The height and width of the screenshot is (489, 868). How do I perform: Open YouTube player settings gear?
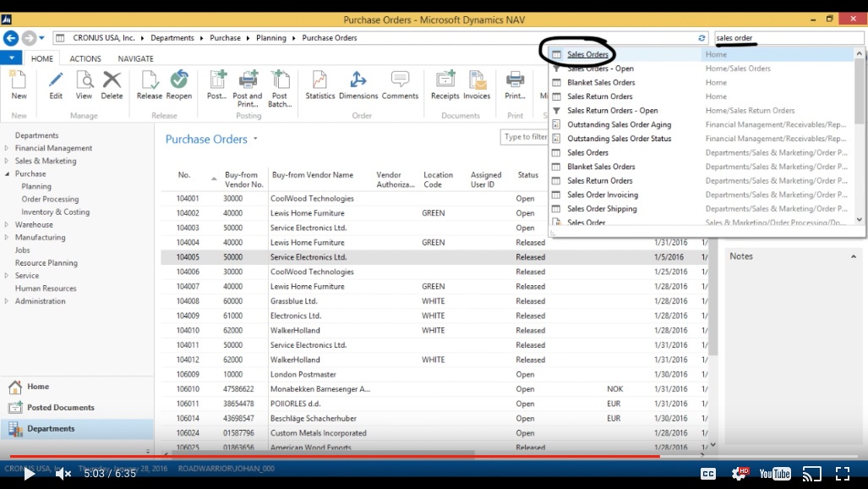coord(740,474)
